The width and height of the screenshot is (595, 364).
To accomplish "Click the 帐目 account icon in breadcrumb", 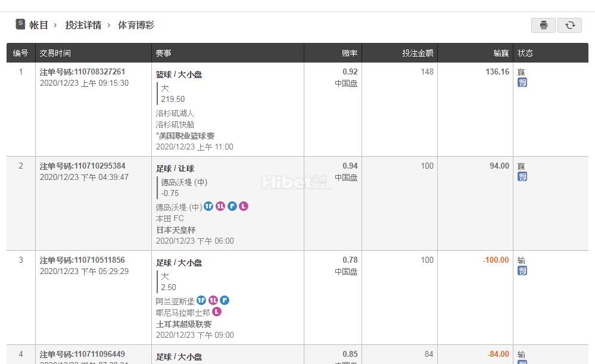I will (20, 24).
